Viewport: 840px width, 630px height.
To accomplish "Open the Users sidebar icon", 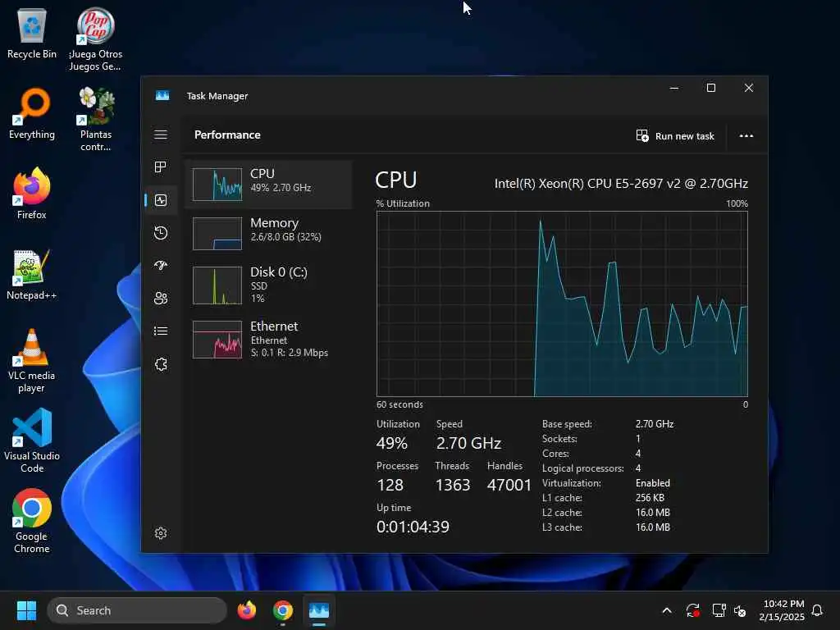I will 161,299.
